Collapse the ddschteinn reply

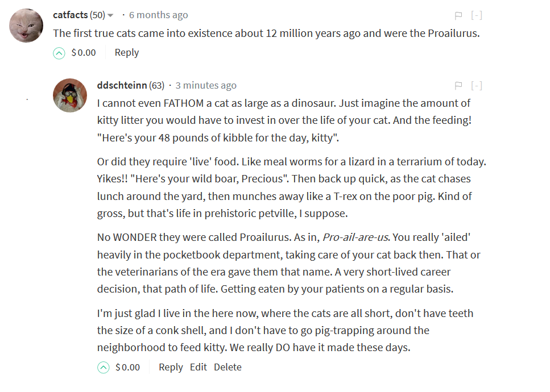(x=476, y=85)
